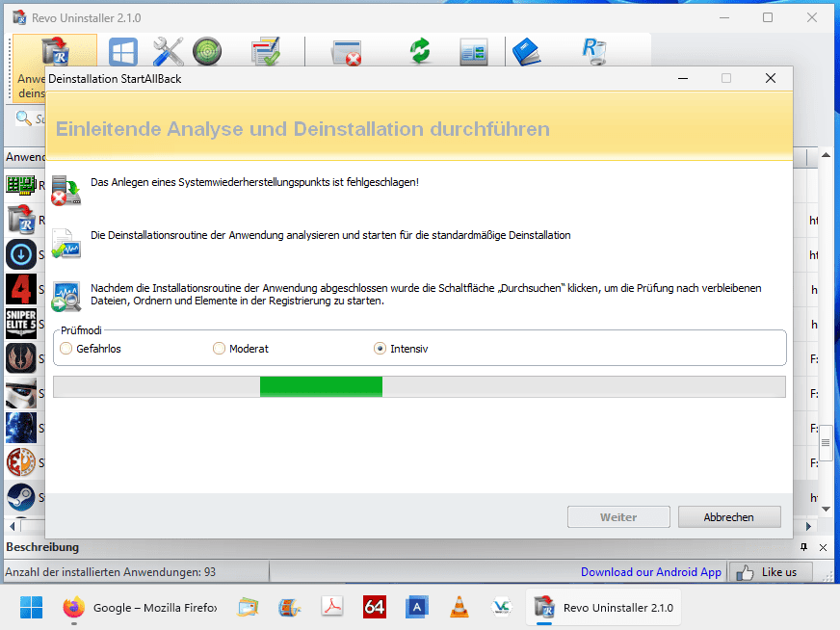The height and width of the screenshot is (630, 840).
Task: Click the Revo Uninstaller 2.1.0 taskbar button
Action: 603,608
